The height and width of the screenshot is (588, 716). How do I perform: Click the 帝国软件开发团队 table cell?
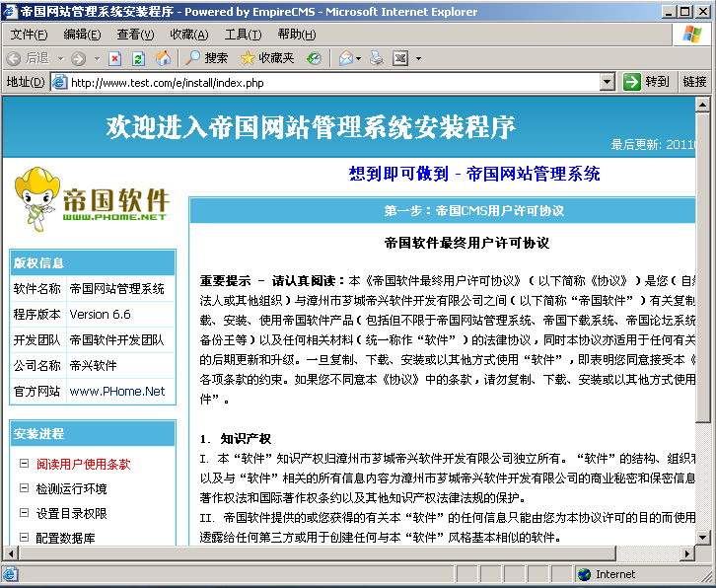120,340
